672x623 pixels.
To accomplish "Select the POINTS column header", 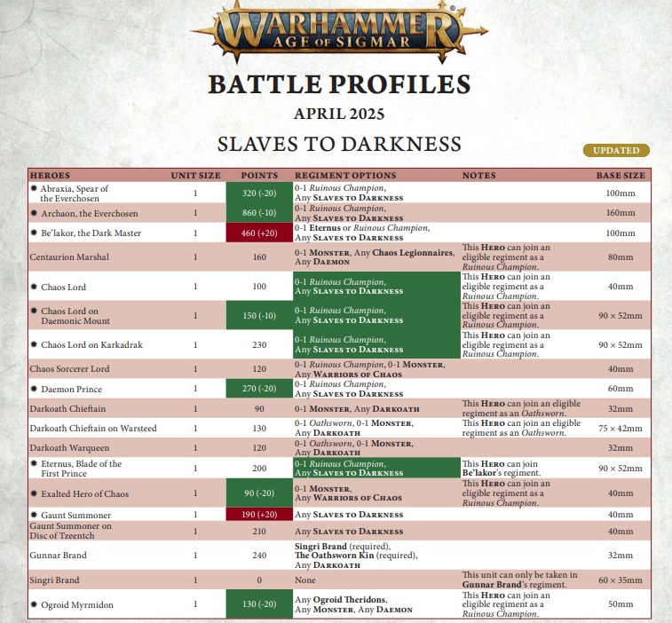I will (x=259, y=175).
